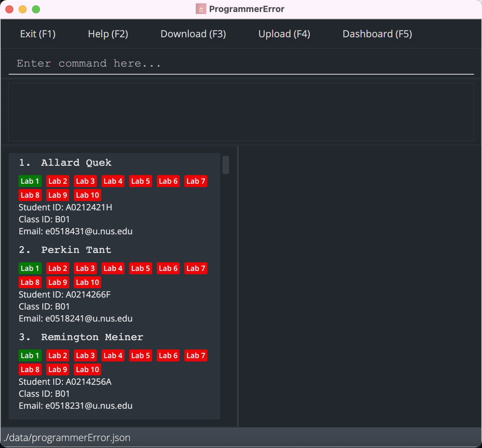Click the yellow minimize window button
Screen dimensions: 482x448
(x=23, y=9)
